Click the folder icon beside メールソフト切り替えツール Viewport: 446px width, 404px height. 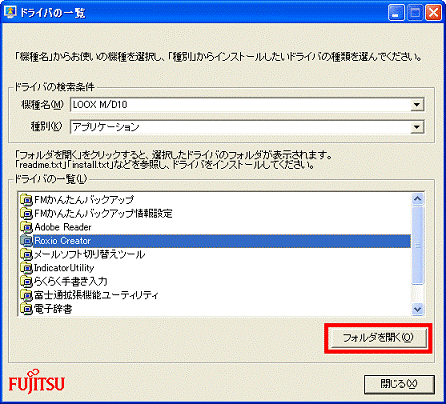26,254
